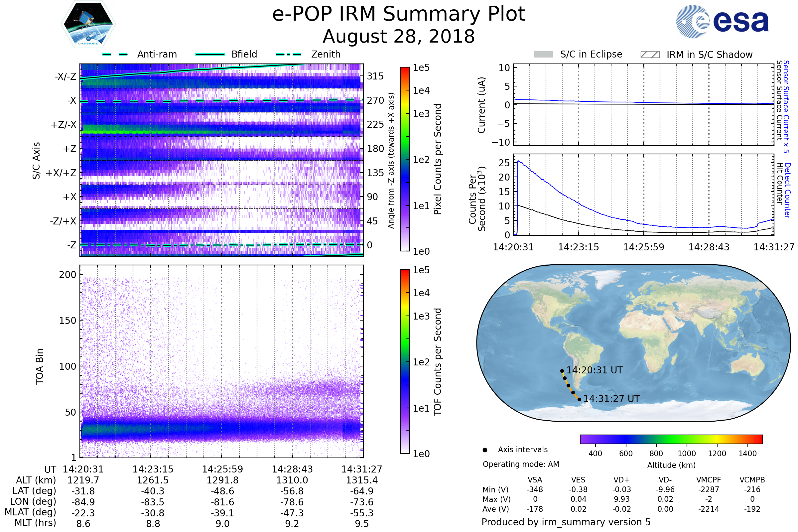Click the Zenith dash-dot legend marker

pyautogui.click(x=289, y=54)
